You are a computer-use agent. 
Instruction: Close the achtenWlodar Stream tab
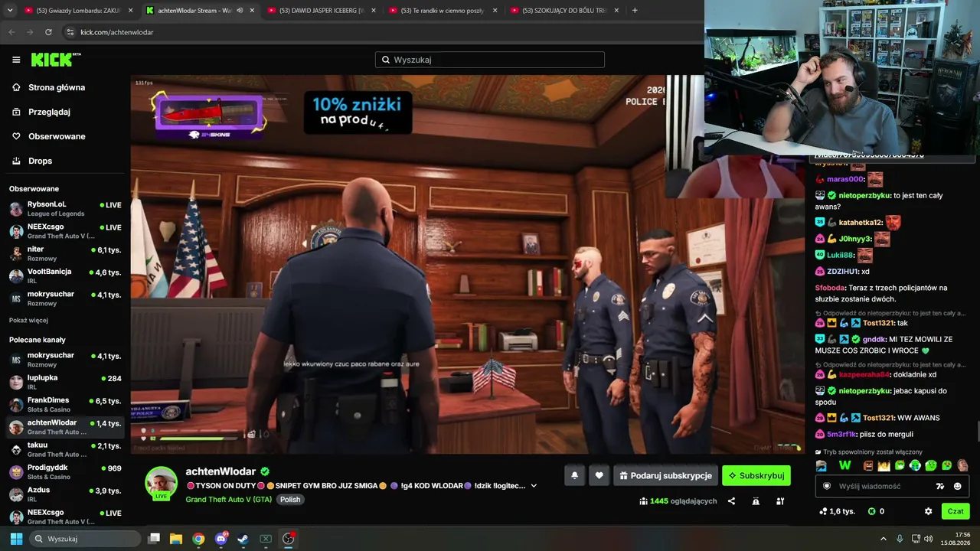(252, 11)
